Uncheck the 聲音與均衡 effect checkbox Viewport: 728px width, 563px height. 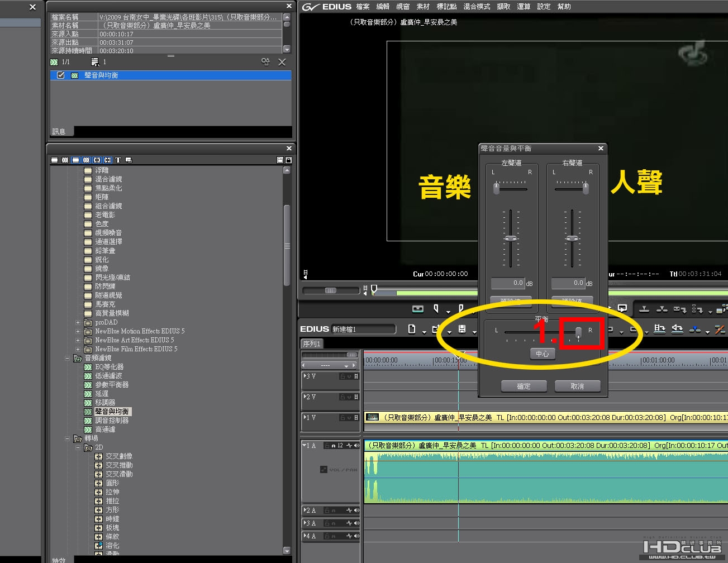click(61, 75)
